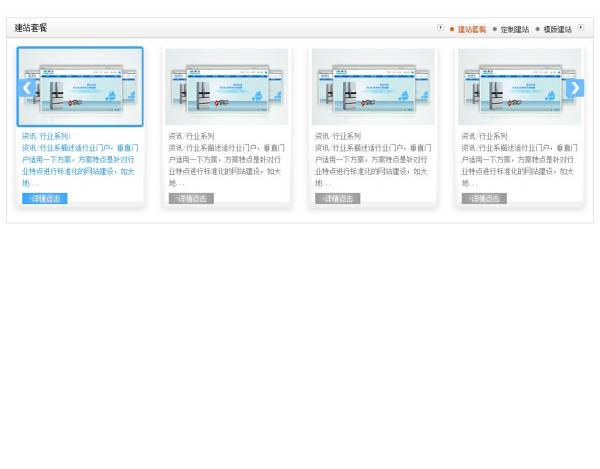The width and height of the screenshot is (600, 469).
Task: Click the small previous-tab arrow in the header
Action: [x=440, y=28]
